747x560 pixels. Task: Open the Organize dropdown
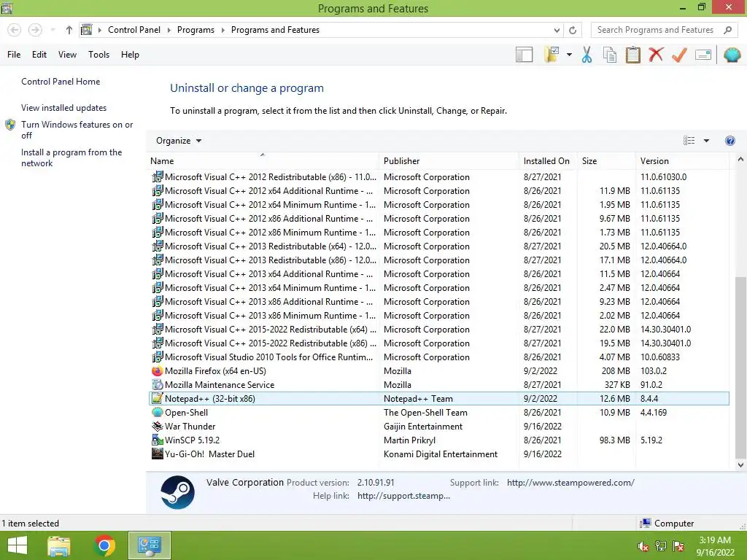179,141
